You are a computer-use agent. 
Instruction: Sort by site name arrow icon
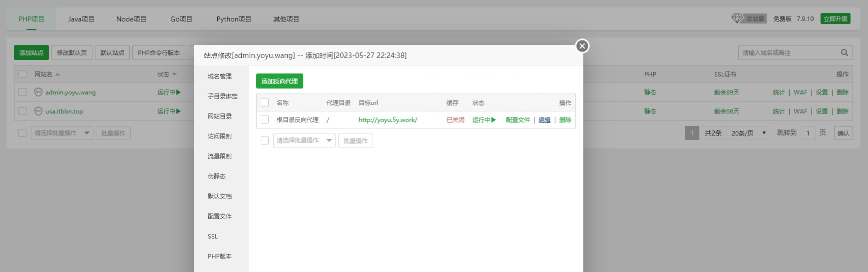pyautogui.click(x=57, y=74)
